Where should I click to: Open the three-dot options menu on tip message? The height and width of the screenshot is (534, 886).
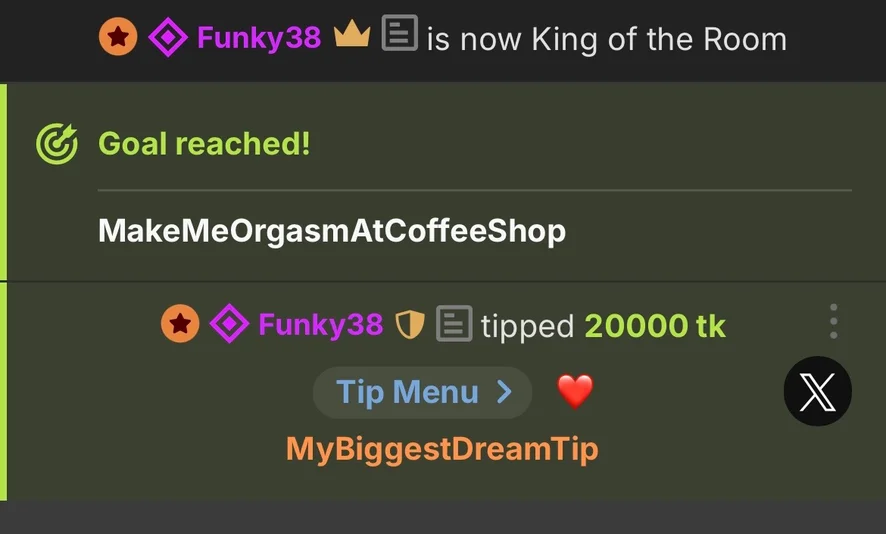tap(833, 322)
